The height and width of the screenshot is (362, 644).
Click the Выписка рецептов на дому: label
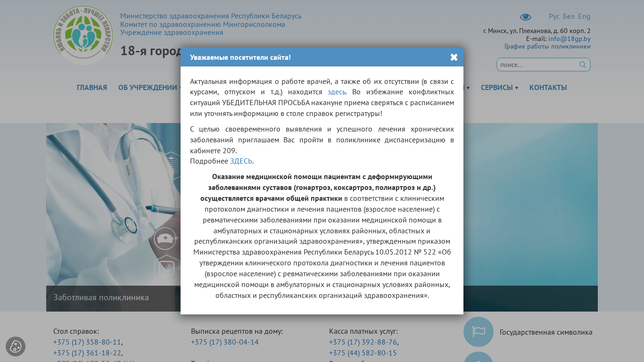[237, 331]
